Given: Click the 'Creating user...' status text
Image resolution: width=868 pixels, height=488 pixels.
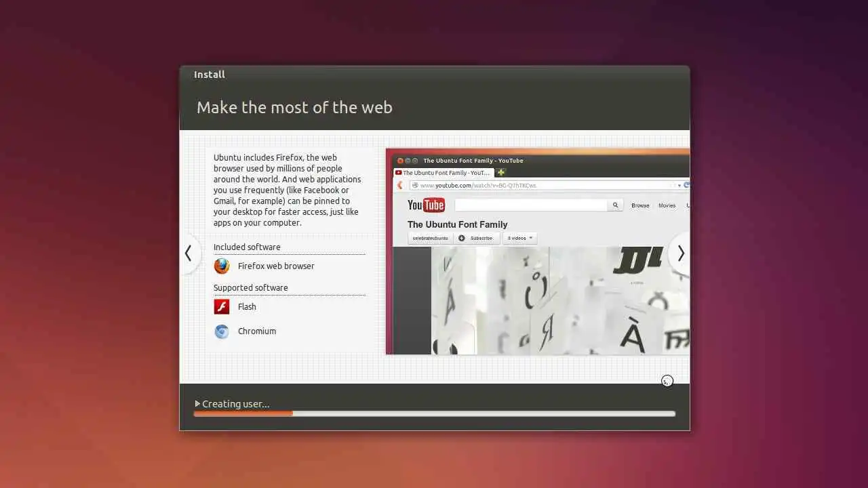Looking at the screenshot, I should coord(235,404).
